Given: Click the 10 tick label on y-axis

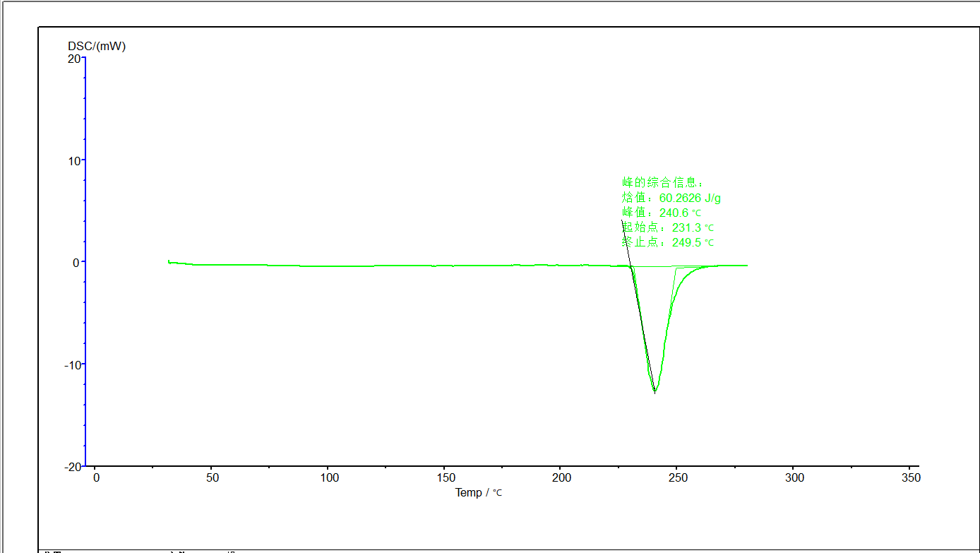Looking at the screenshot, I should click(x=74, y=160).
